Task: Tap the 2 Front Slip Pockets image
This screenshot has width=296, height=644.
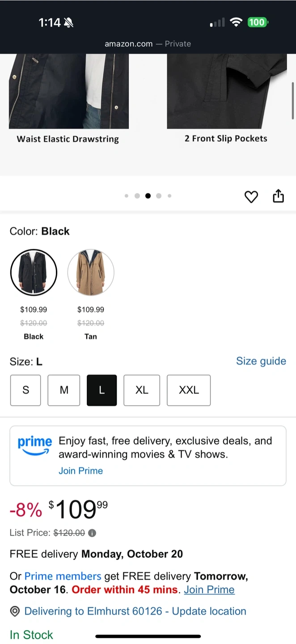Action: coord(226,91)
